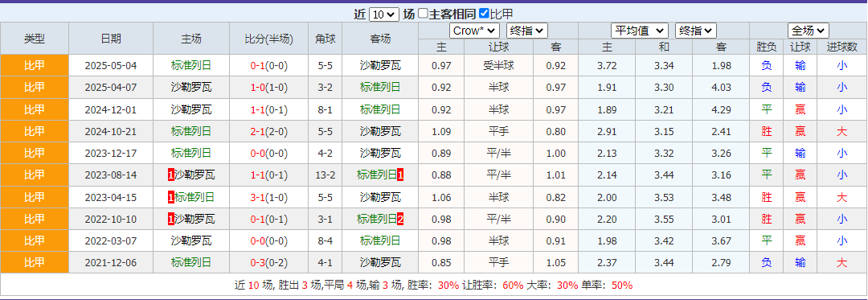The height and width of the screenshot is (300, 868).
Task: Open 沙勒罗瓦 away team in the 2021-12-06 row
Action: [x=379, y=263]
